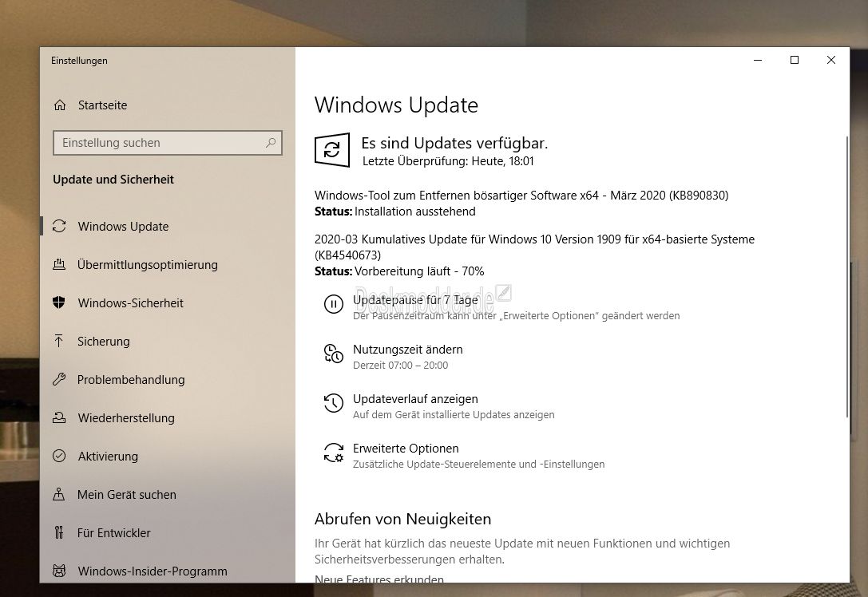Click the Derzeit 07:00 – 20:00 text

(x=401, y=366)
